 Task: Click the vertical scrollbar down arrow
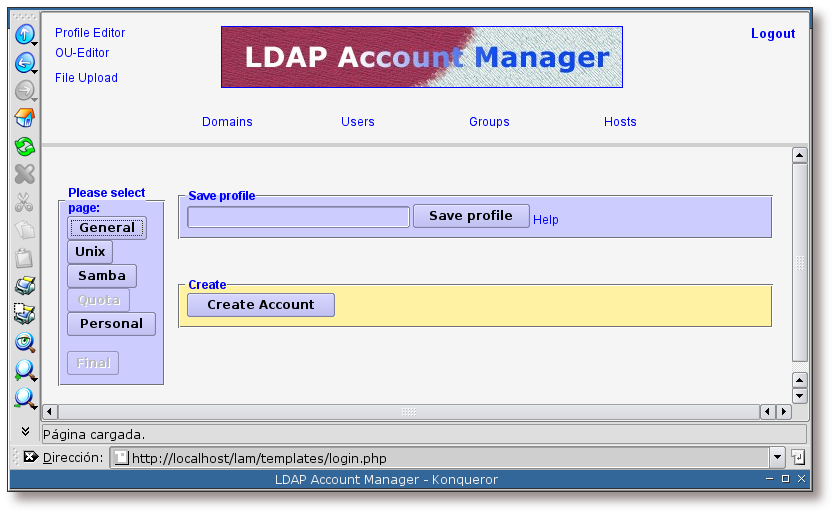click(x=799, y=396)
